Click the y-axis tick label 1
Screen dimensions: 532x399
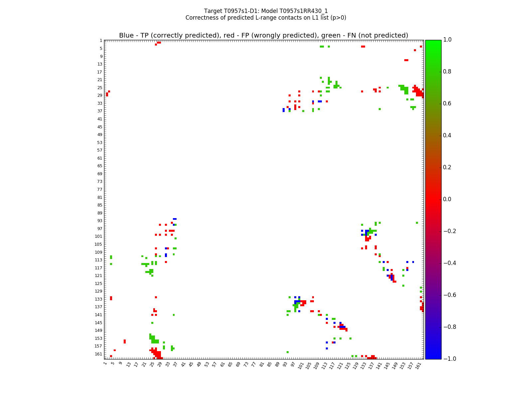pyautogui.click(x=101, y=41)
